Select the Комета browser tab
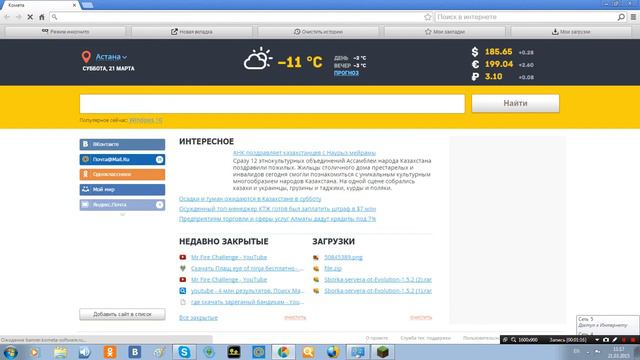640x360 pixels. (x=40, y=5)
